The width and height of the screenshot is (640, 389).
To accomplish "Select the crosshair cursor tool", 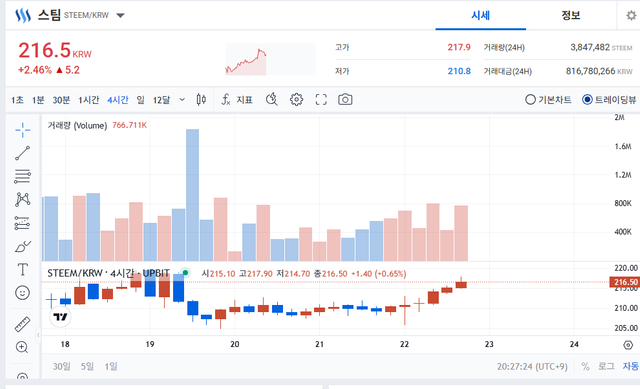I will point(22,130).
